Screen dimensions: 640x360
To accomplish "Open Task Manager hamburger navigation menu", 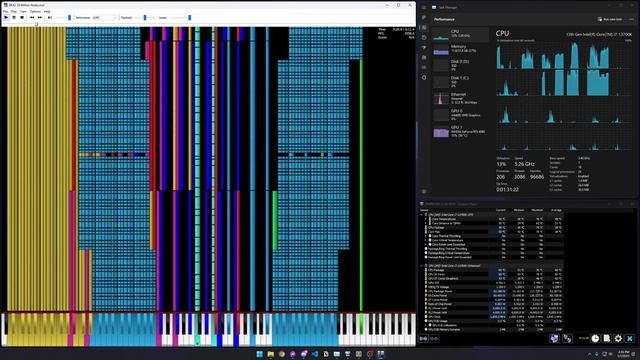I will click(x=424, y=7).
